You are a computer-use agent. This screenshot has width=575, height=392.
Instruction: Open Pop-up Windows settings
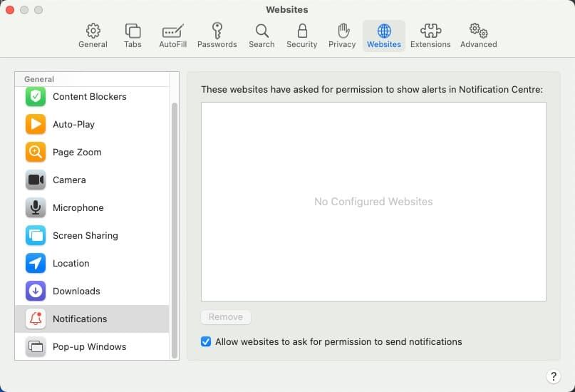pos(89,347)
